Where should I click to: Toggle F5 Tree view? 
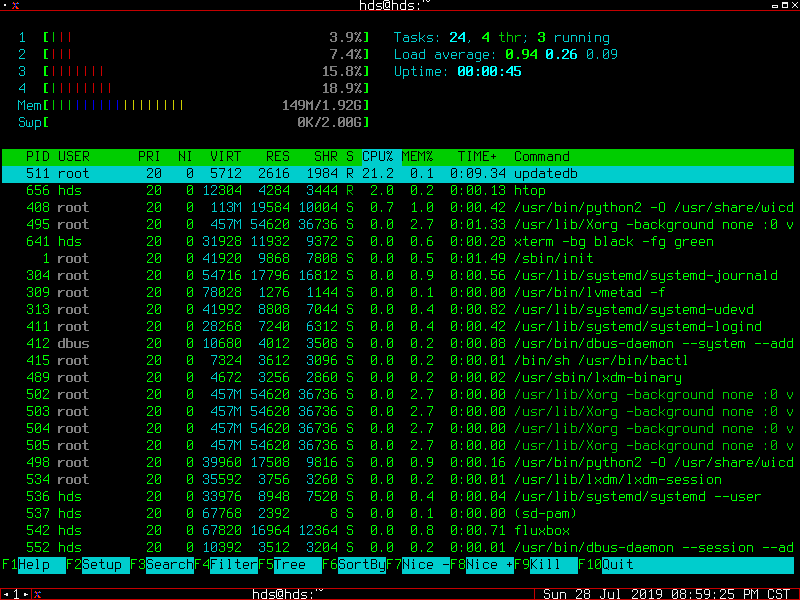click(x=290, y=565)
